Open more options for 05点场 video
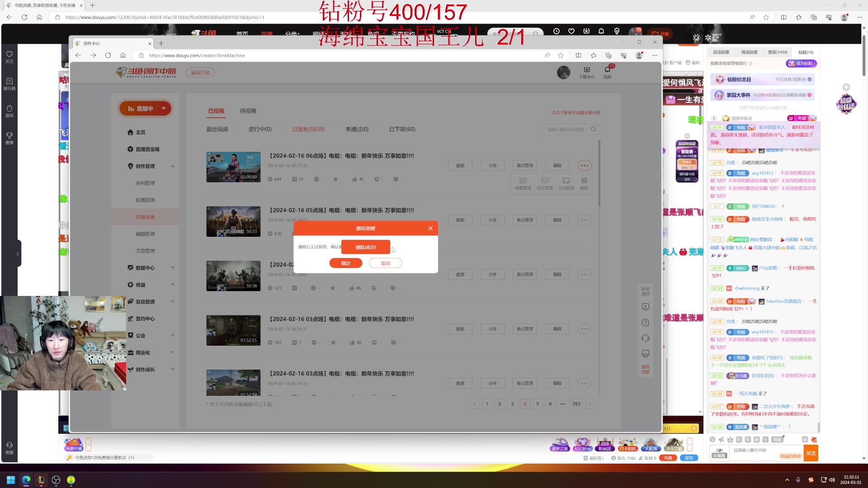 584,220
